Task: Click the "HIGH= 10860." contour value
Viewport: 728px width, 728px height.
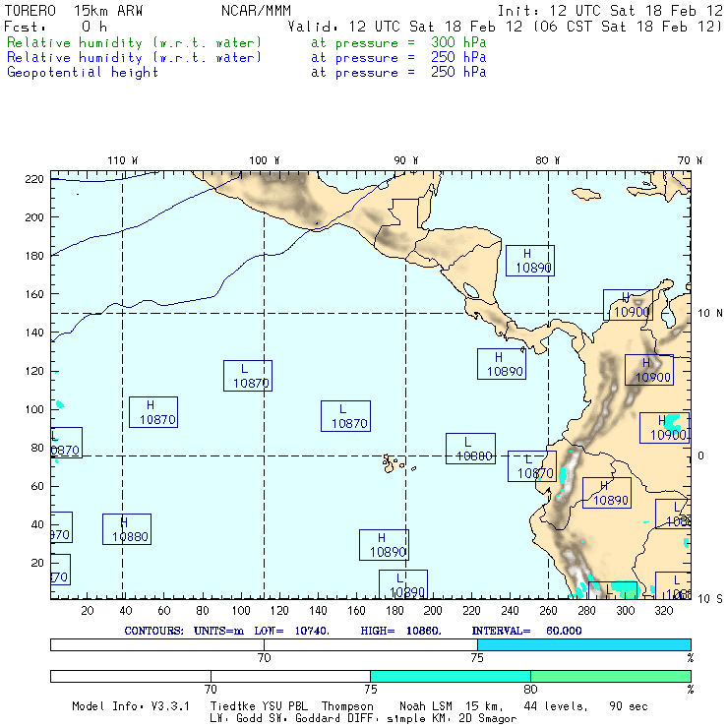Action: 400,631
